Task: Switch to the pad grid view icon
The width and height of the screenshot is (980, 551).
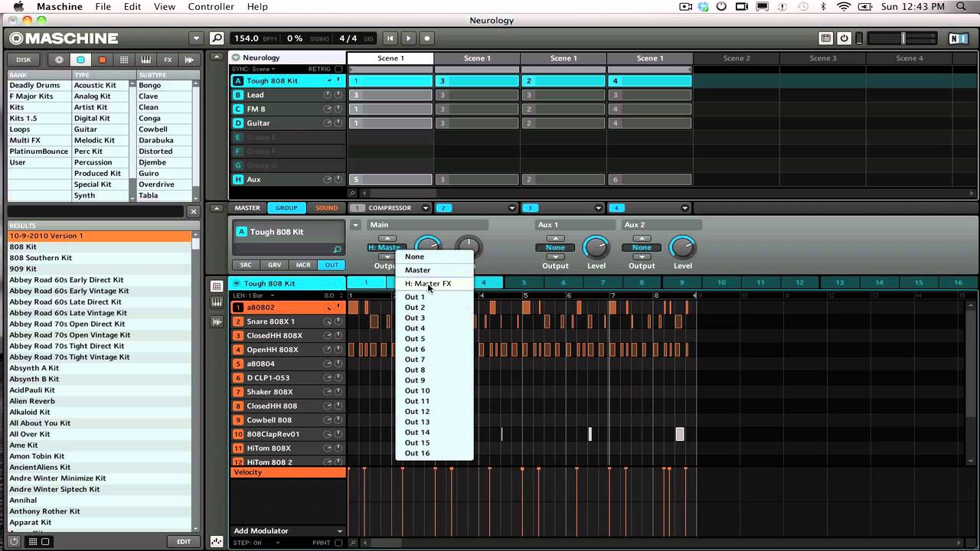Action: coord(217,286)
